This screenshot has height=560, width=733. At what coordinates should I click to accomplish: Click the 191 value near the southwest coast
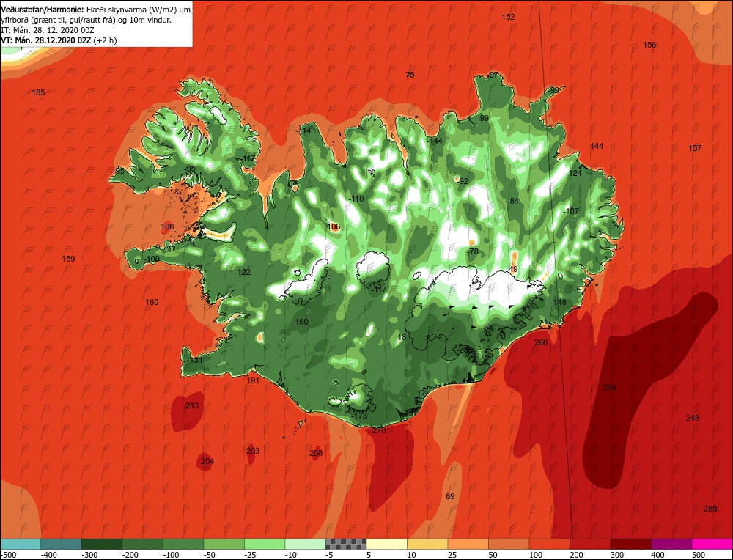(x=252, y=380)
